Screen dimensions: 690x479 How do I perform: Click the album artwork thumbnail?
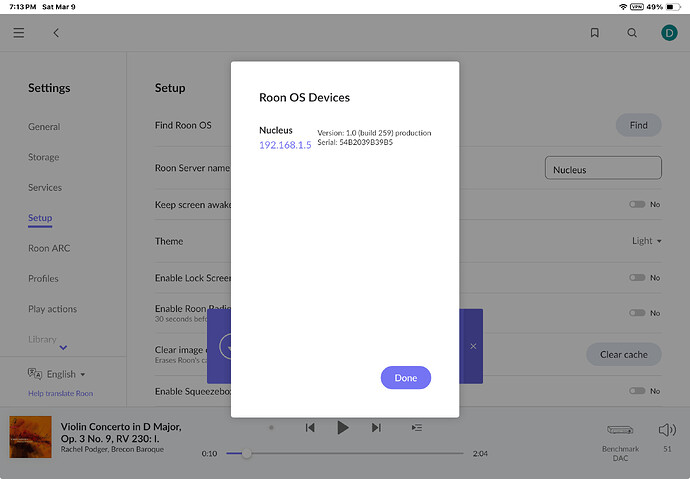click(x=30, y=437)
